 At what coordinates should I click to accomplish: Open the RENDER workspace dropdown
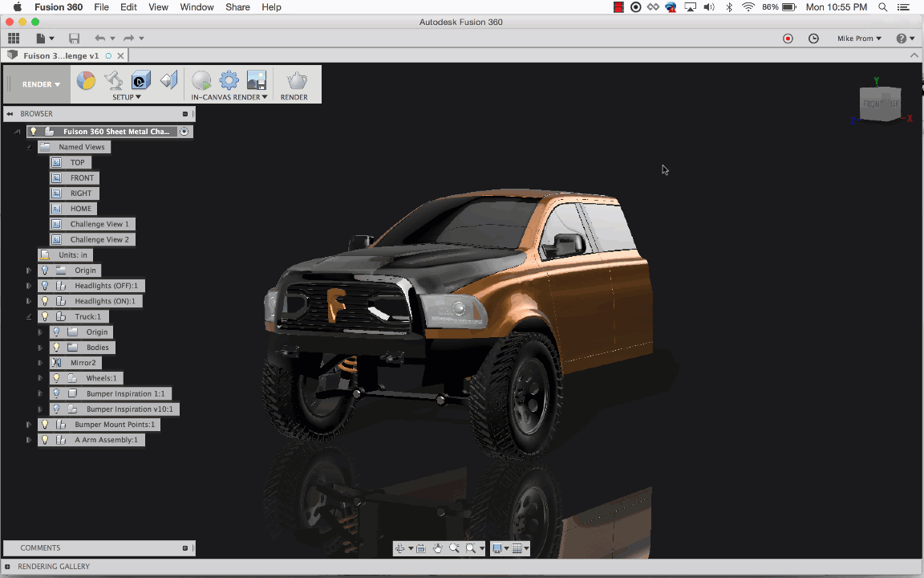[x=42, y=84]
